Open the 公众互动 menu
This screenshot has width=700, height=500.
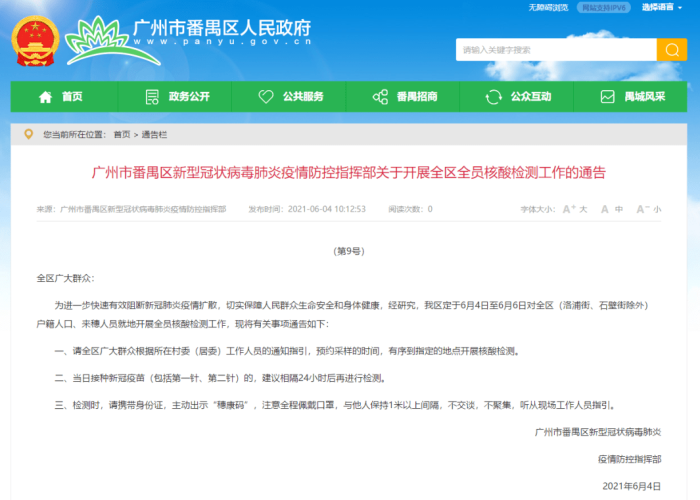point(517,96)
